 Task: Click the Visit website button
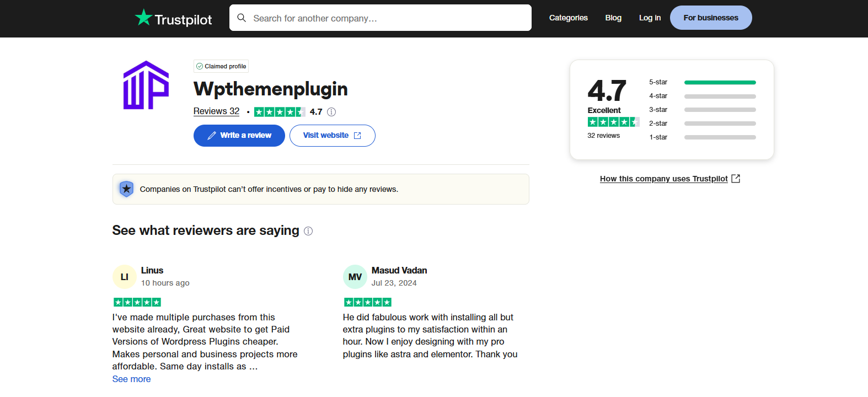pyautogui.click(x=333, y=136)
